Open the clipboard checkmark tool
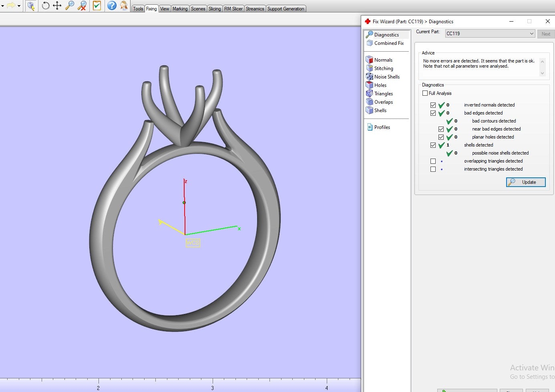Image resolution: width=555 pixels, height=392 pixels. click(x=97, y=6)
